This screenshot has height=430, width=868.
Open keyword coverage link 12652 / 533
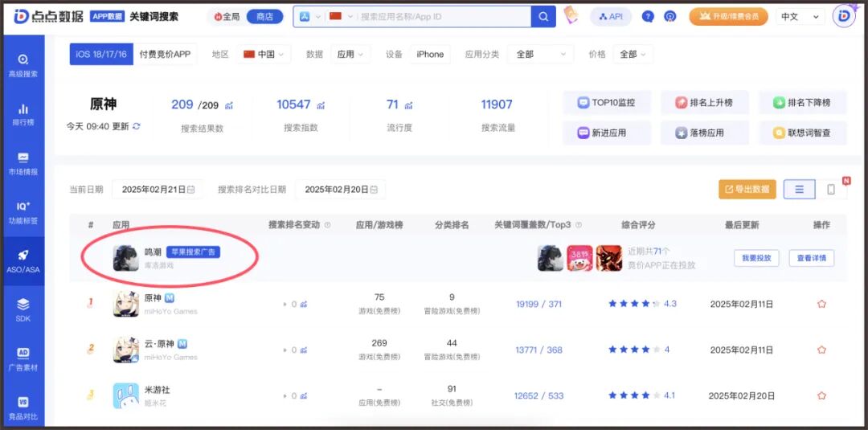tap(538, 395)
